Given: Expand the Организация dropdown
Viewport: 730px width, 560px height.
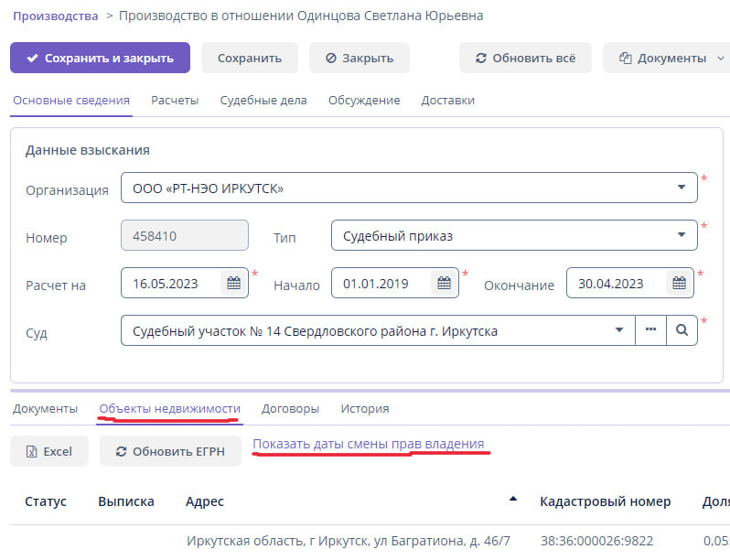Looking at the screenshot, I should 682,188.
